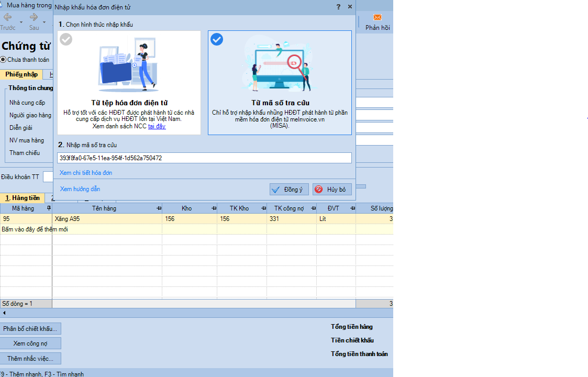This screenshot has height=377, width=588.
Task: Select the Chưa thanh toán radio button
Action: click(4, 60)
